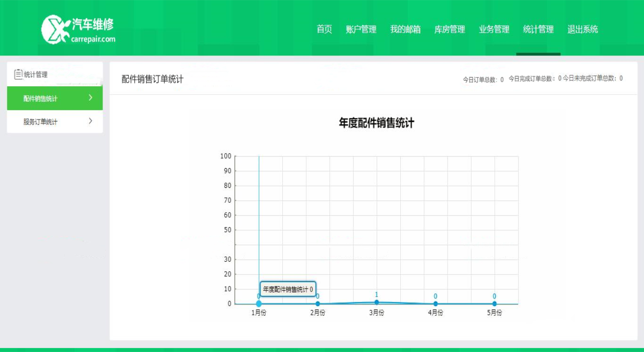The height and width of the screenshot is (352, 644).
Task: Click the 5月份 data point on chart
Action: pos(494,304)
